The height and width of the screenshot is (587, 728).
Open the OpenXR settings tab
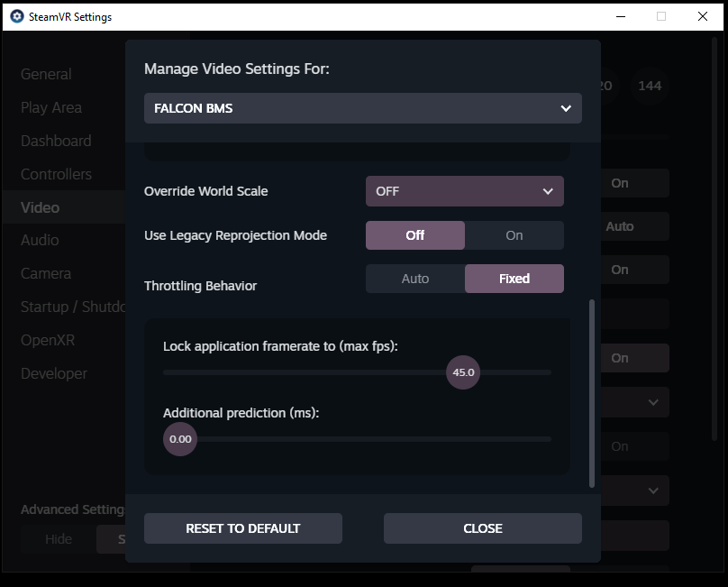[x=48, y=340]
